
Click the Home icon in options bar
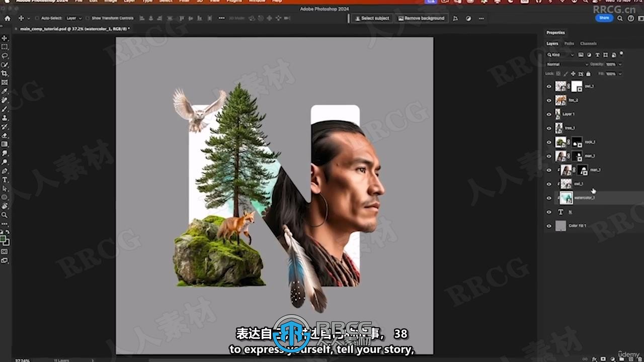click(7, 18)
